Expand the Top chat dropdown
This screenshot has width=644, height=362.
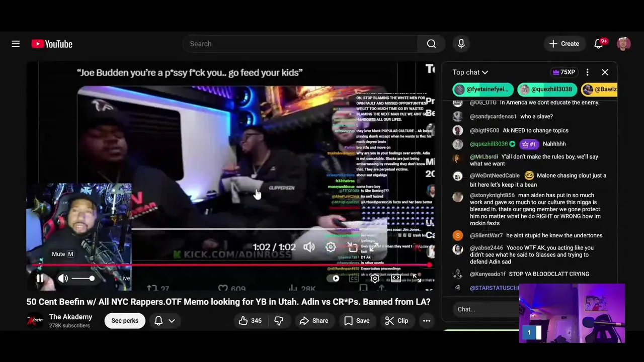pos(470,72)
